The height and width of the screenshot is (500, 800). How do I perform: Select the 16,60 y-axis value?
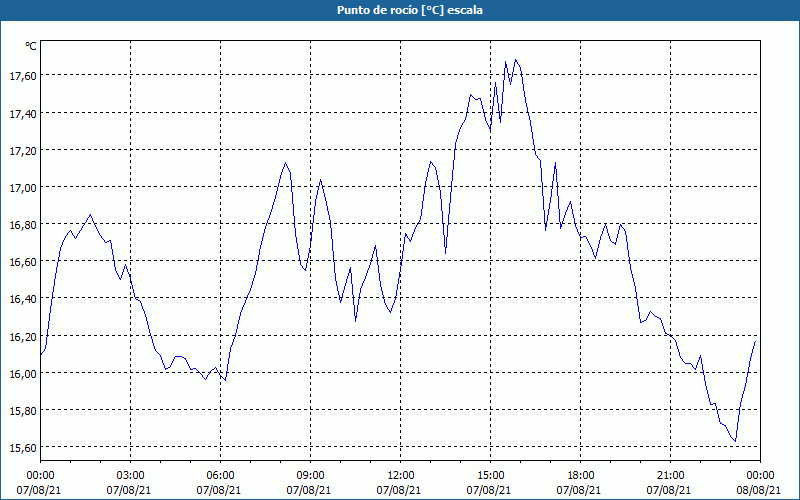[23, 261]
